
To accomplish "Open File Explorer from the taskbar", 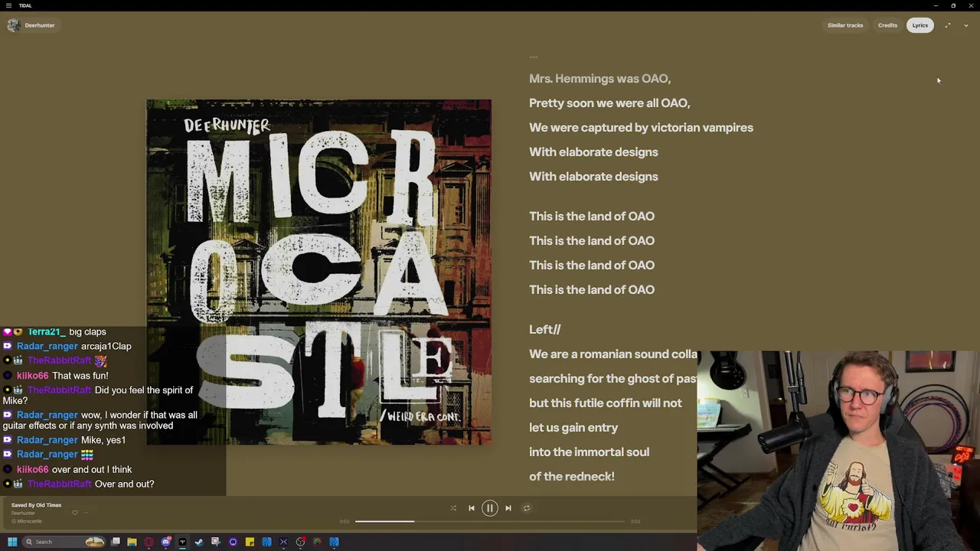I will coord(132,542).
